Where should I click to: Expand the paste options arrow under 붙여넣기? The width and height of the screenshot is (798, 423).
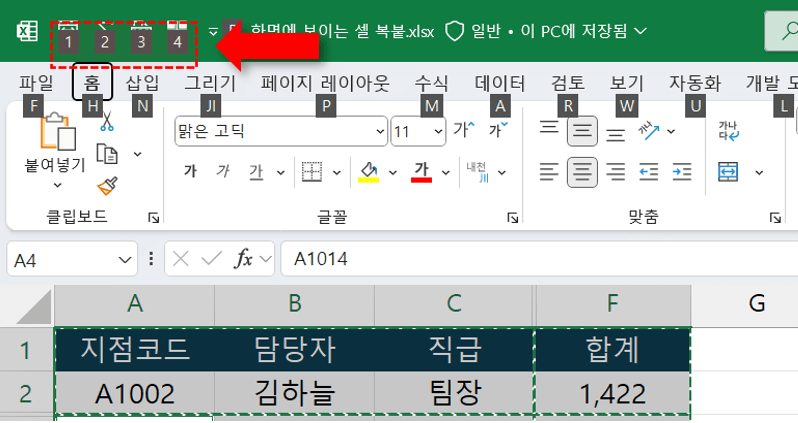tap(58, 185)
